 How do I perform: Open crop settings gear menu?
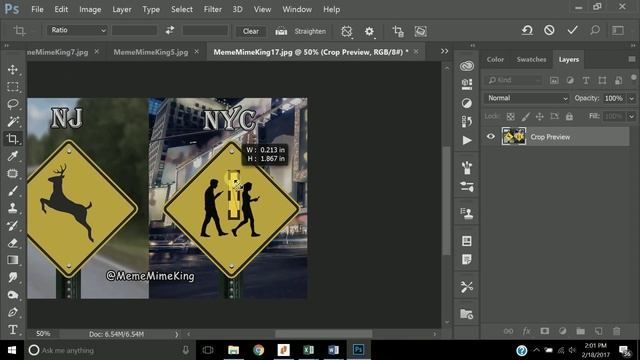369,31
